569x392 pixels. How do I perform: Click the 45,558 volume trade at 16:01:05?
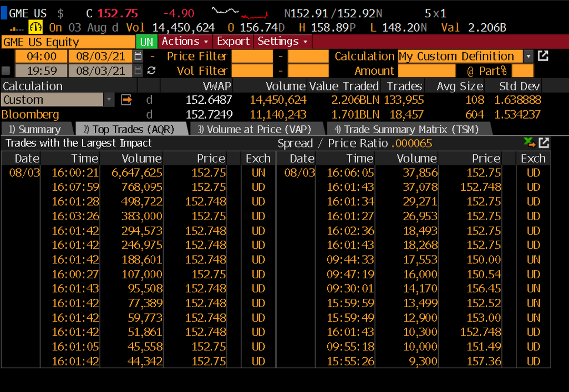(145, 347)
